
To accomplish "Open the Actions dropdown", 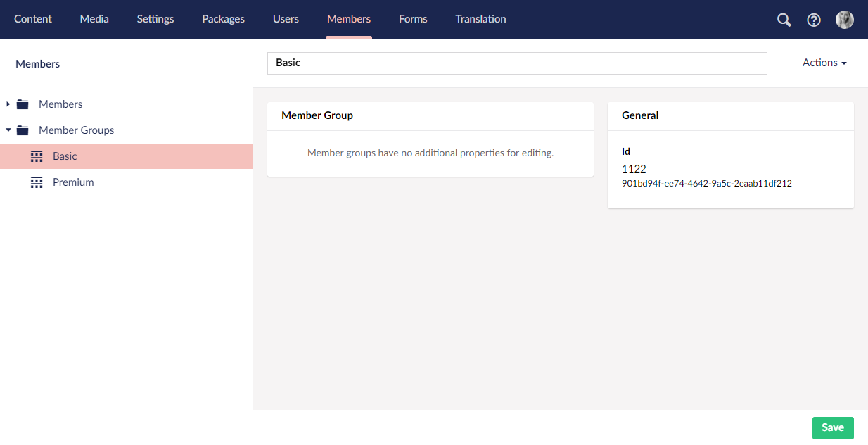I will 824,63.
